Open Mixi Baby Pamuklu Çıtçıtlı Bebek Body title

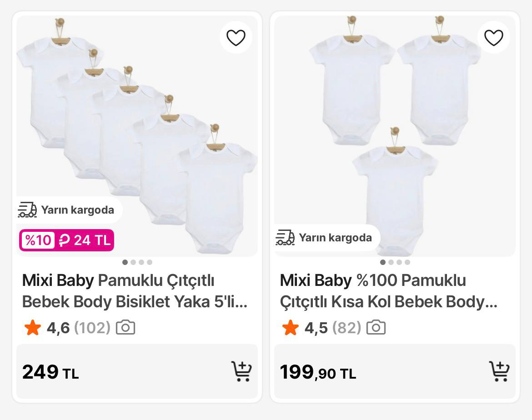tap(134, 291)
